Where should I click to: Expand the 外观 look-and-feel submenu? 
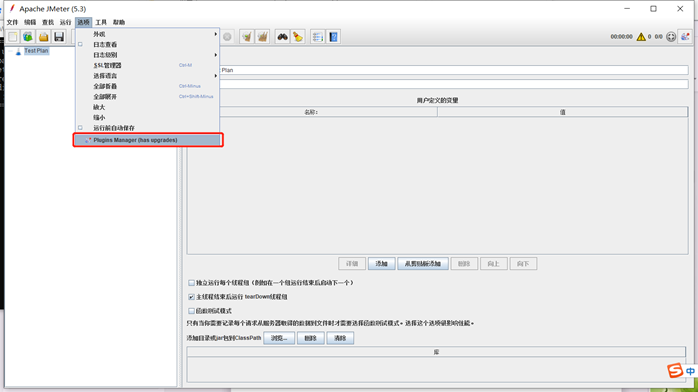tap(147, 34)
